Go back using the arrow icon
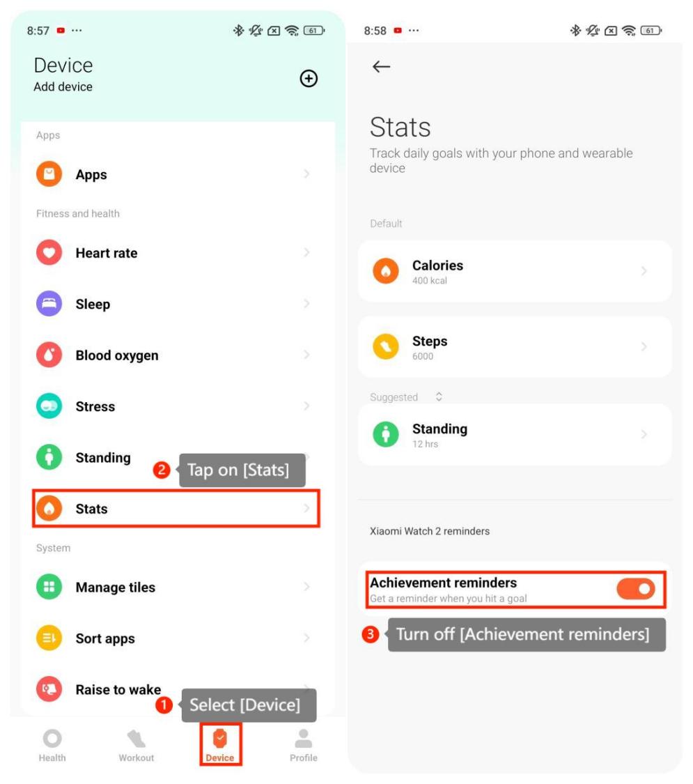The image size is (693, 784). coord(381,66)
